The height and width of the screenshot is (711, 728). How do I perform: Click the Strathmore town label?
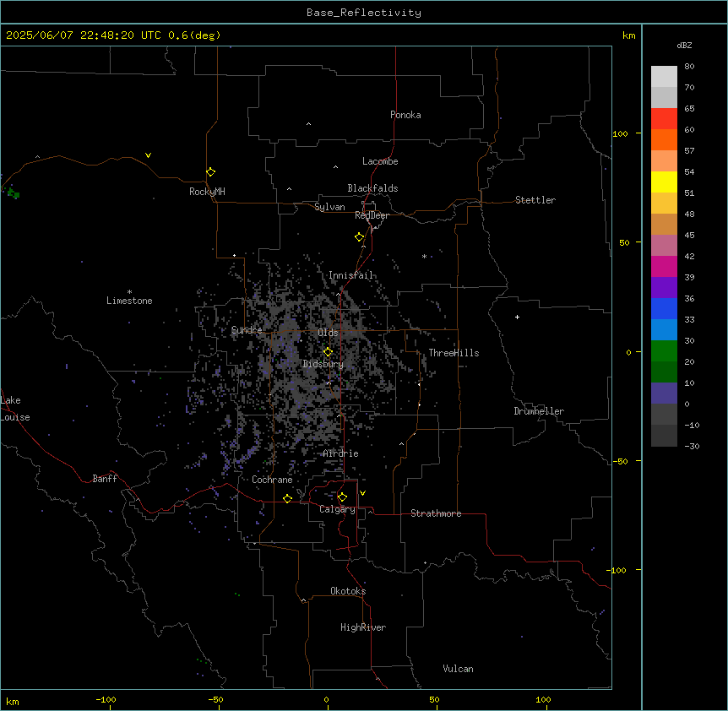pos(436,513)
